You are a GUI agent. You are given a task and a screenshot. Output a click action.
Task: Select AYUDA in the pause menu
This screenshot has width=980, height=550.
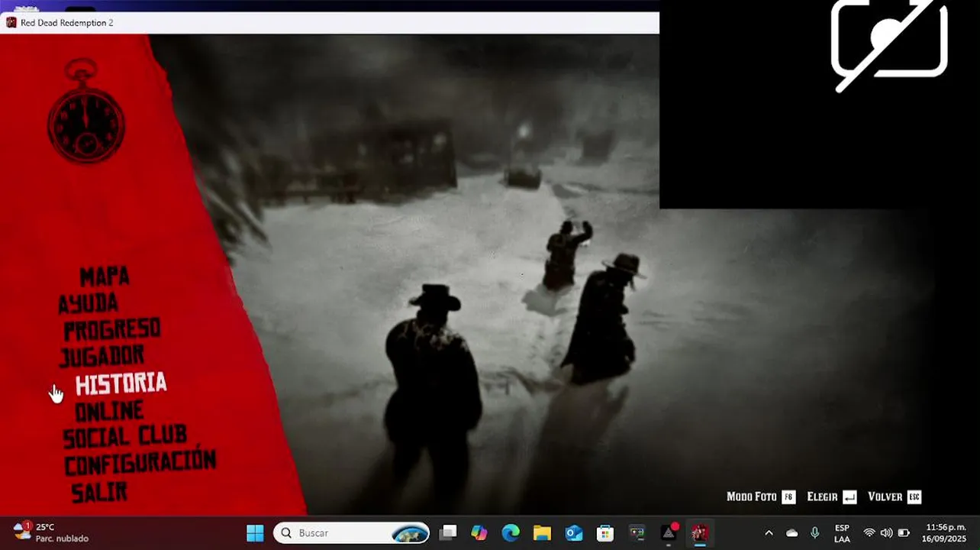tap(89, 303)
